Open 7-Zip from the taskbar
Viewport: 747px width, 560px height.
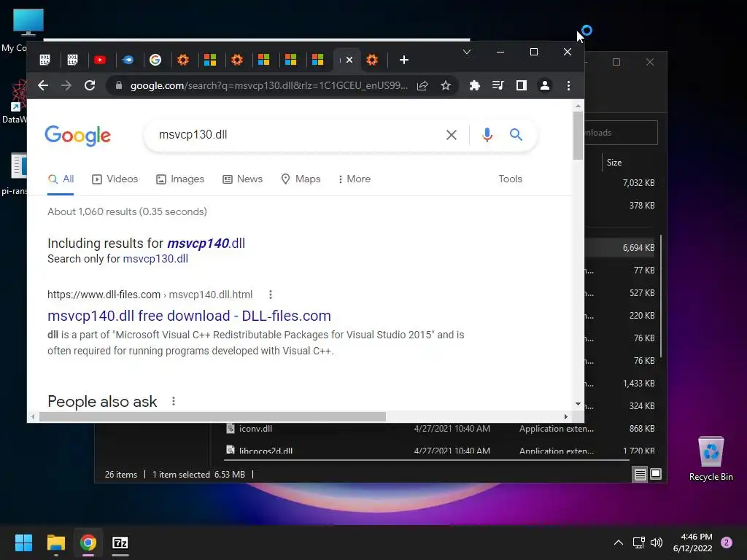[x=120, y=542]
